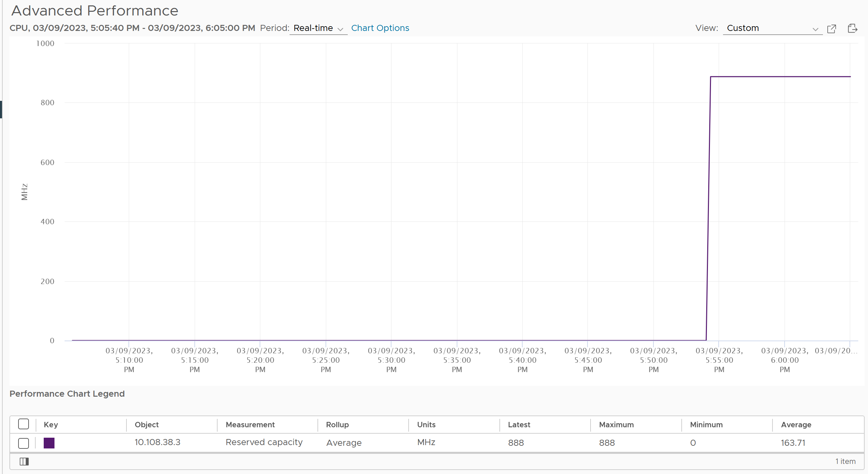The height and width of the screenshot is (474, 868).
Task: Sort legend by Minimum column header
Action: [x=706, y=425]
